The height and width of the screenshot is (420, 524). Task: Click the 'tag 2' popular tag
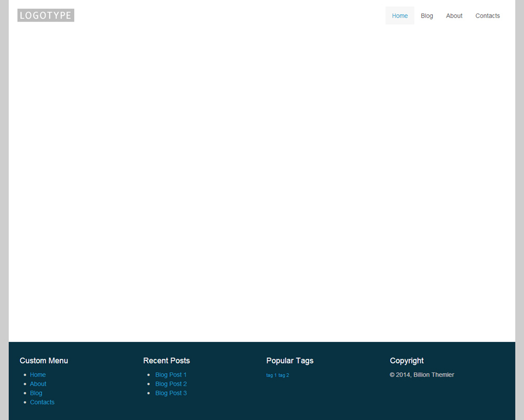(284, 375)
